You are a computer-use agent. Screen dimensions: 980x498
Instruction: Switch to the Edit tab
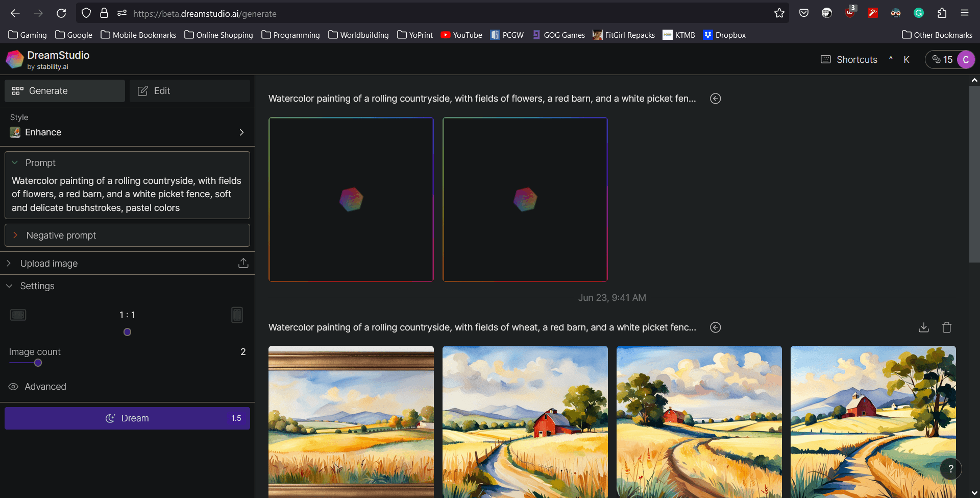pyautogui.click(x=189, y=91)
